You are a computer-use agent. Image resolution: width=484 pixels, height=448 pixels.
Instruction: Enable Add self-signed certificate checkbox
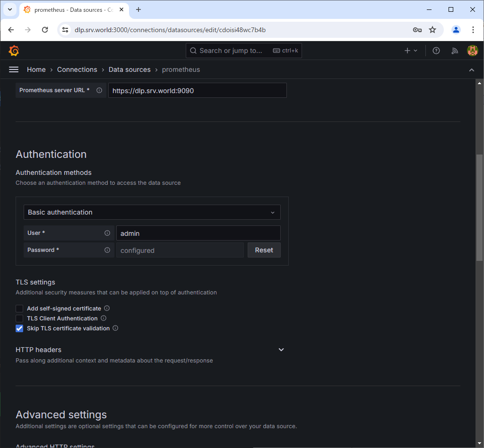19,309
